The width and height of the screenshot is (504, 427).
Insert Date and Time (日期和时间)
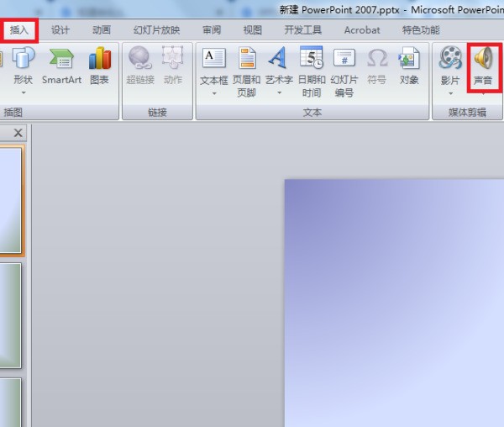pos(312,66)
